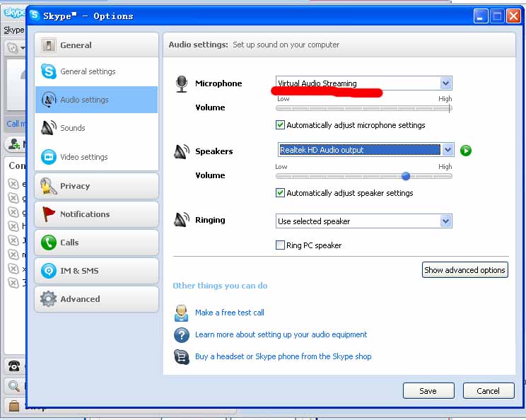
Task: Close the Options window
Action: pyautogui.click(x=513, y=16)
